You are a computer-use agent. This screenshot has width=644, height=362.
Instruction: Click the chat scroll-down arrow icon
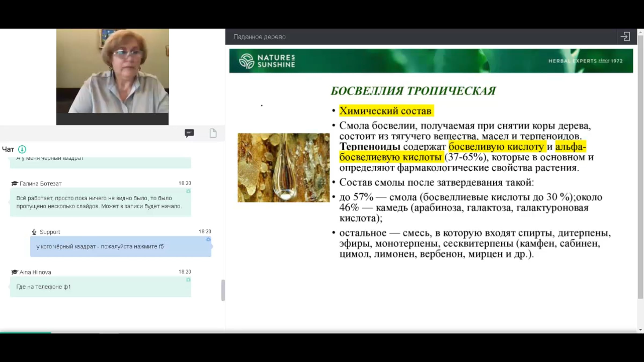pos(22,149)
